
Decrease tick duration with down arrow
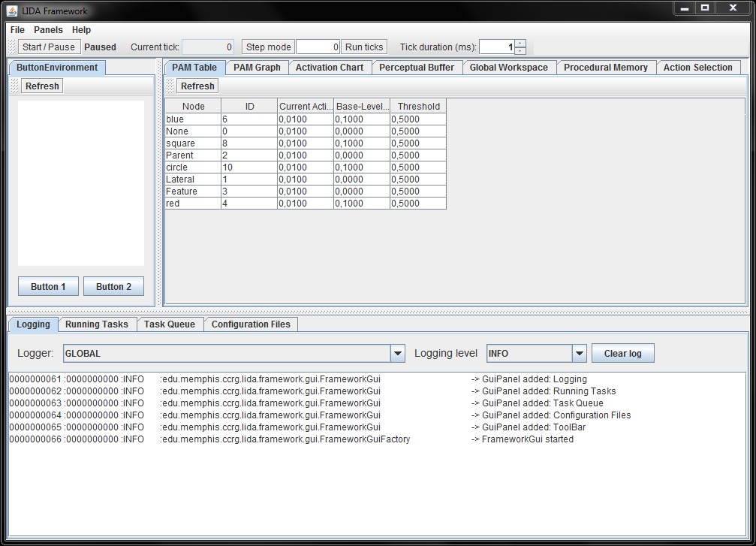[x=520, y=51]
